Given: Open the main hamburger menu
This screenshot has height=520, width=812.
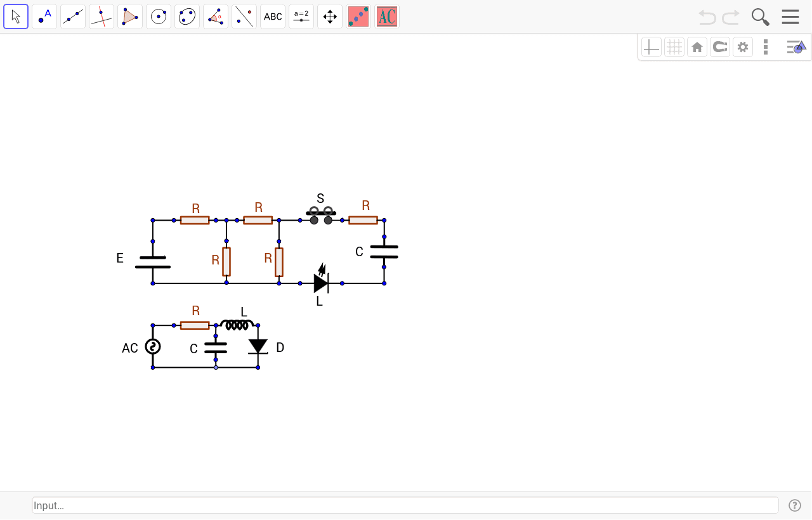Looking at the screenshot, I should [x=790, y=17].
